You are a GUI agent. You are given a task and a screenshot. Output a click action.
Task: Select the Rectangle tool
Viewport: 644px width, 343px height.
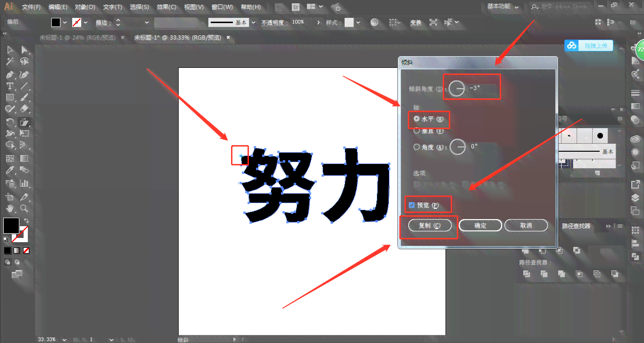pos(10,98)
